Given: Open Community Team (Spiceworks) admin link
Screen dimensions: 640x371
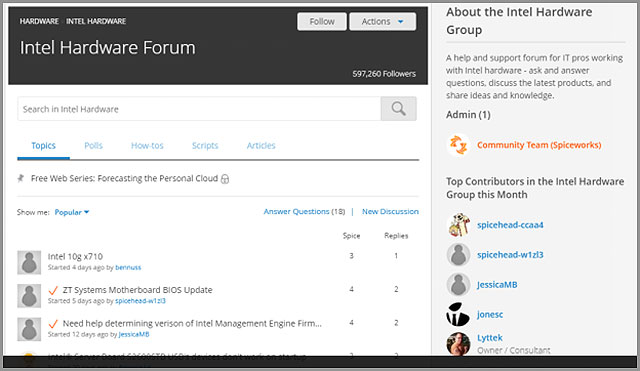Looking at the screenshot, I should pyautogui.click(x=539, y=145).
